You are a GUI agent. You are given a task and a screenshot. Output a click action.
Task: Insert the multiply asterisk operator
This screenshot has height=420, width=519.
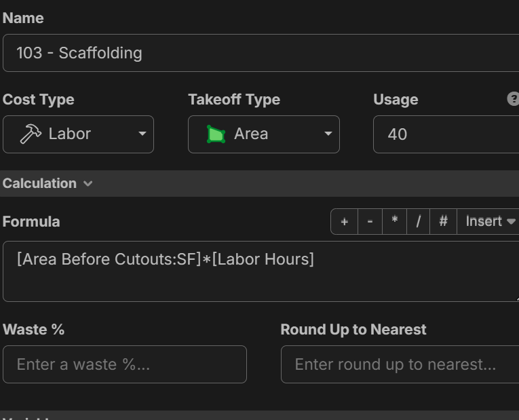click(x=394, y=222)
